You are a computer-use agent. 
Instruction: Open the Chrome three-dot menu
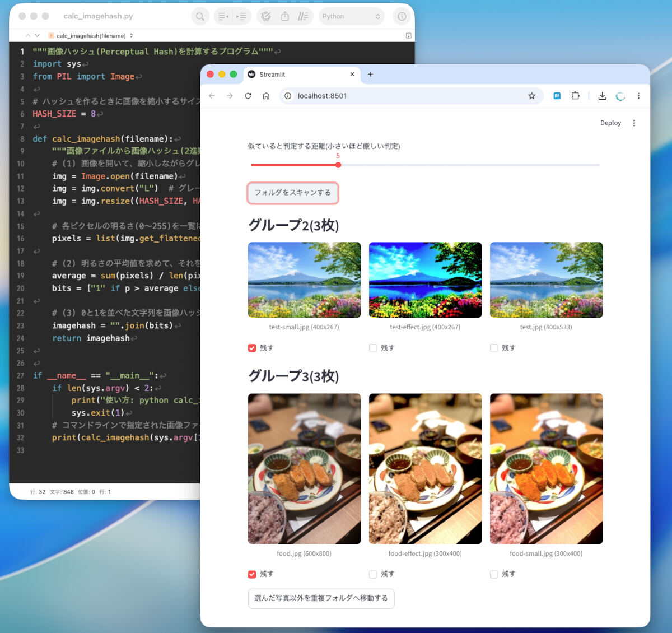638,96
